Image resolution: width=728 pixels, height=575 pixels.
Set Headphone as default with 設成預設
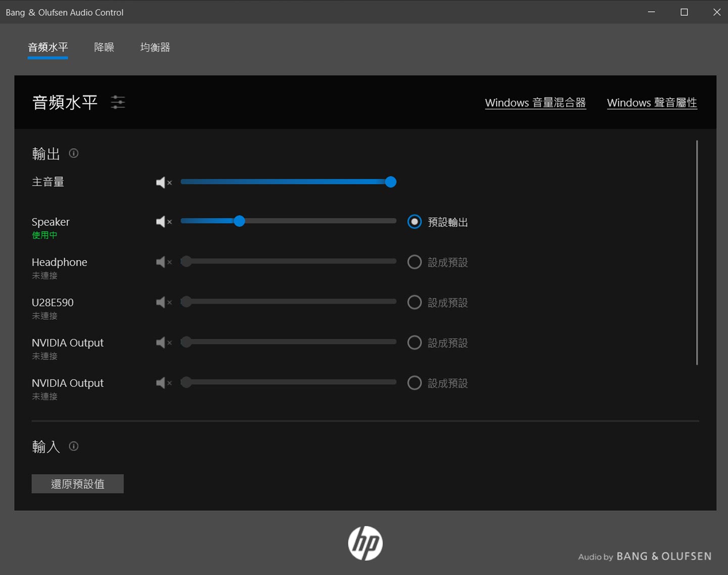coord(415,262)
